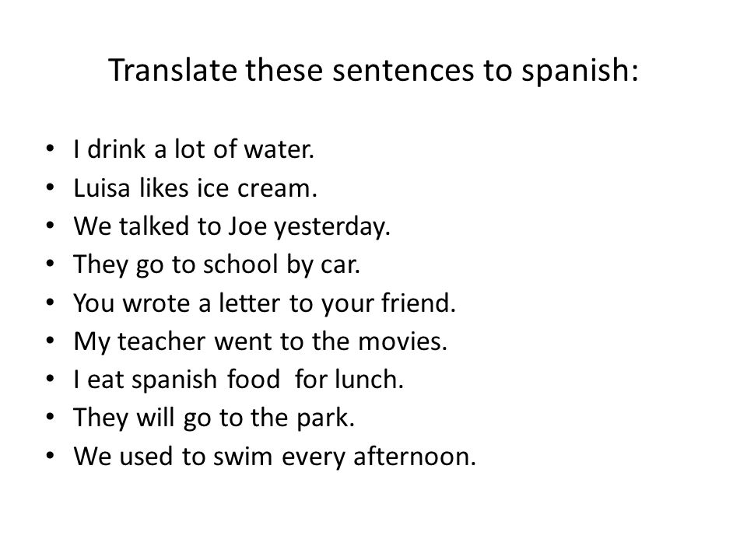747x560 pixels.
Task: Click the bullet before 'I drink a lot'
Action: (51, 149)
